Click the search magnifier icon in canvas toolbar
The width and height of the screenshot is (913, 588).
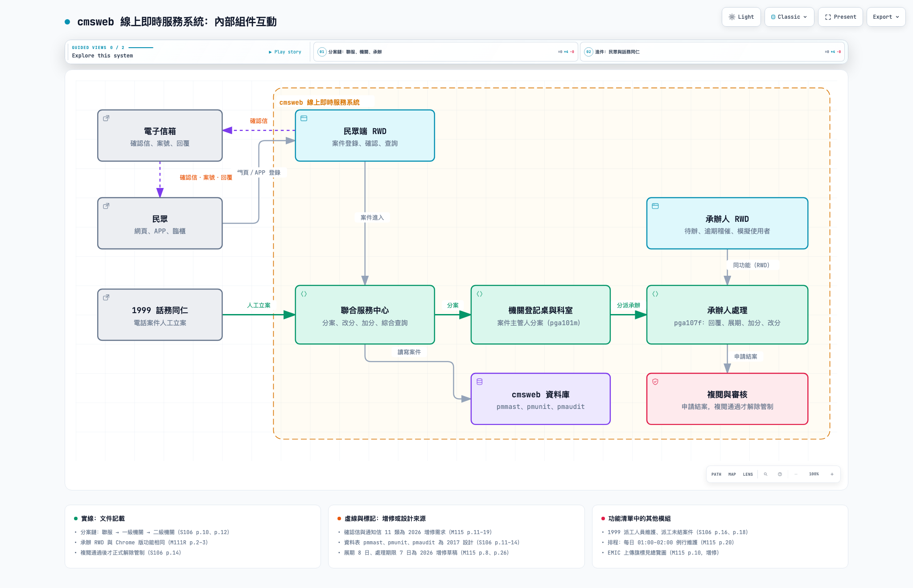[765, 474]
